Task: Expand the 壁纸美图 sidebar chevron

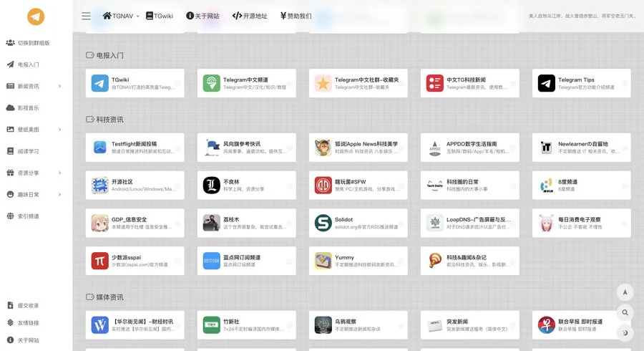Action: click(x=59, y=130)
